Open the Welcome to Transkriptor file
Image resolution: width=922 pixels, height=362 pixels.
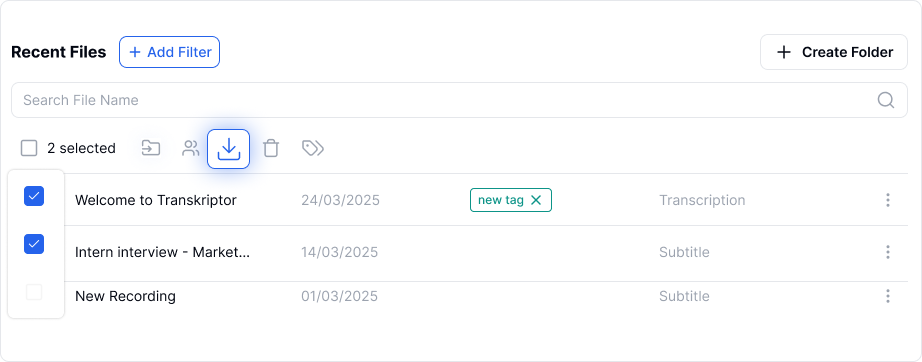click(156, 200)
